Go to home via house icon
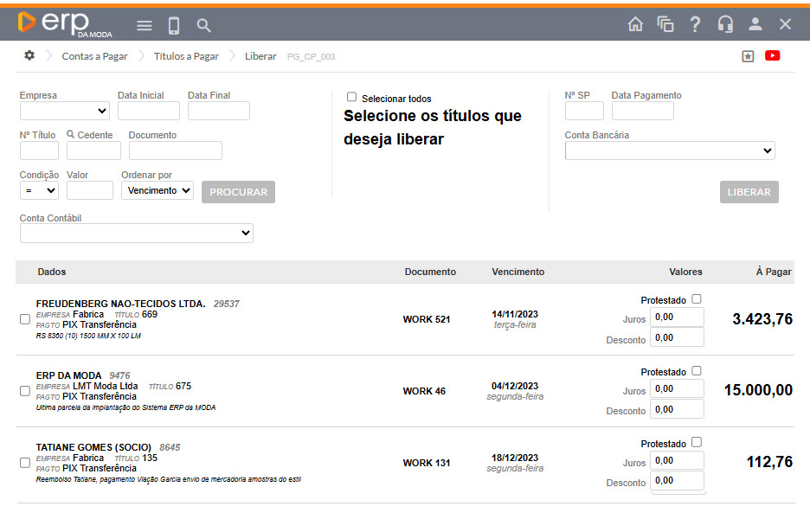The width and height of the screenshot is (810, 532). coord(635,24)
